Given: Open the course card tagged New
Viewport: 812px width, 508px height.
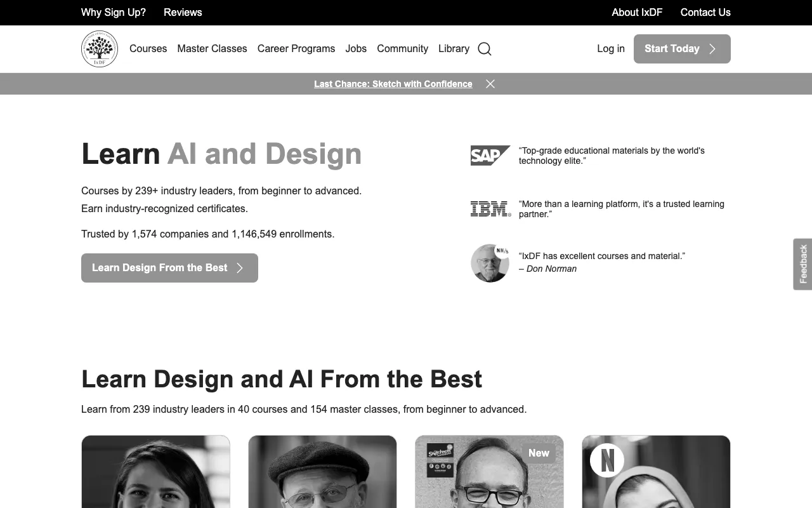Looking at the screenshot, I should 489,471.
